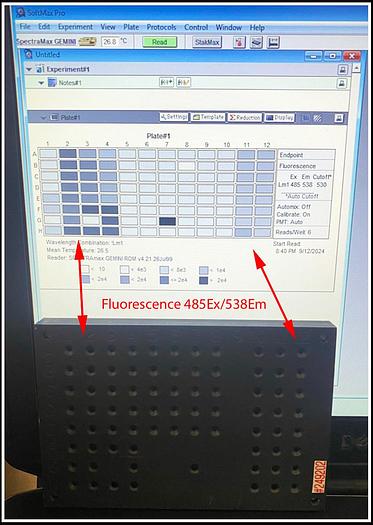The image size is (373, 525).
Task: Open the File menu
Action: (24, 26)
